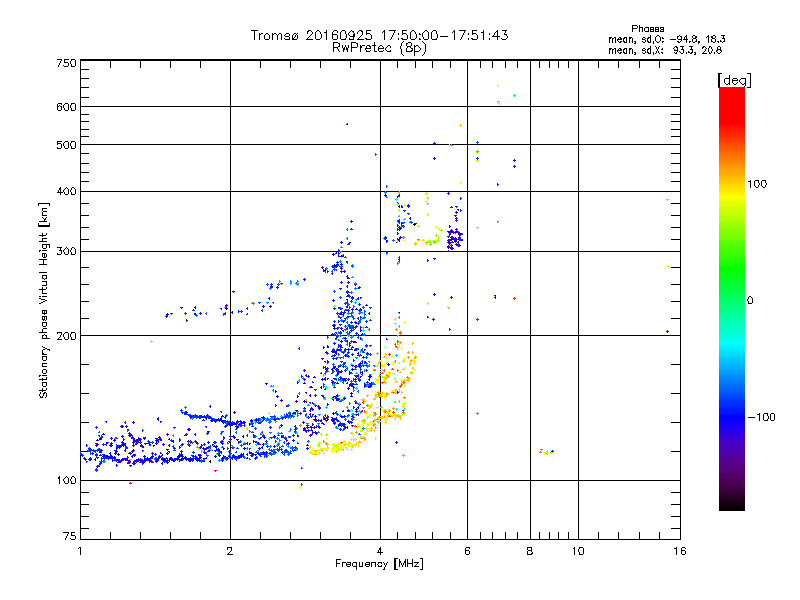Pick the black bottom of the colorbar
The height and width of the screenshot is (600, 800).
(732, 503)
